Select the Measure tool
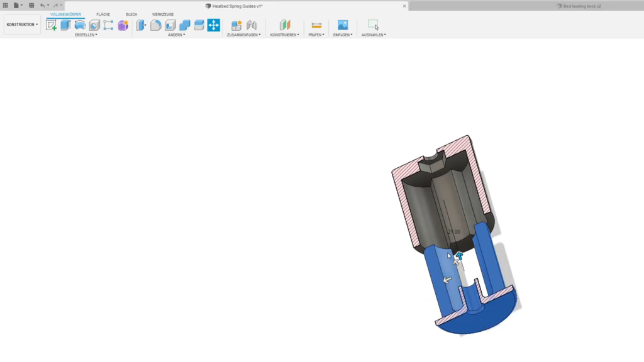The width and height of the screenshot is (644, 362). pos(316,25)
